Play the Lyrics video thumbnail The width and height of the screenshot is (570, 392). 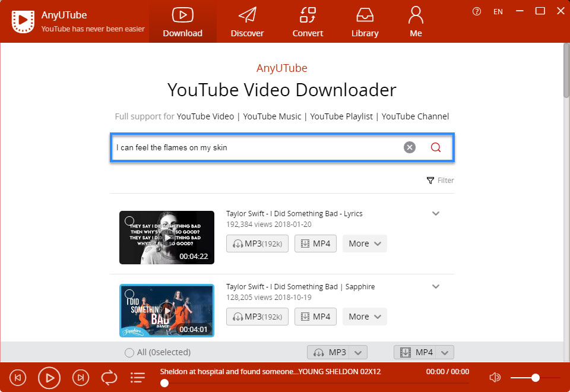pyautogui.click(x=166, y=238)
